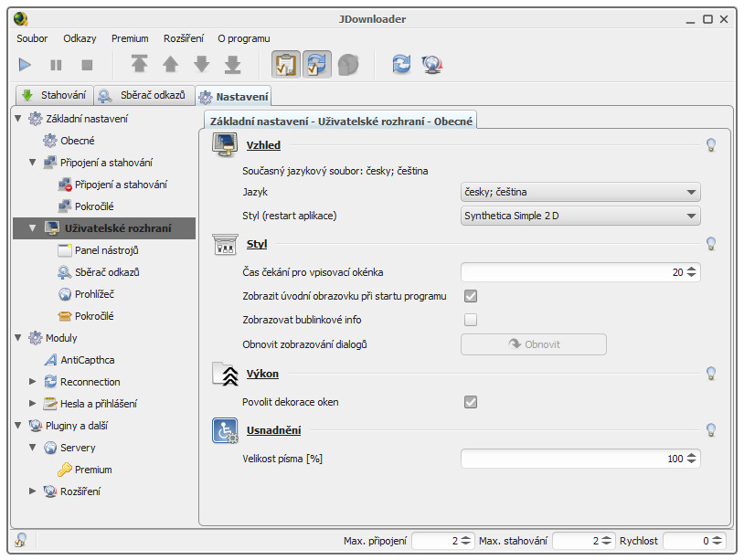Switch to the Sběrač odkazů tab
The width and height of the screenshot is (744, 560).
143,95
